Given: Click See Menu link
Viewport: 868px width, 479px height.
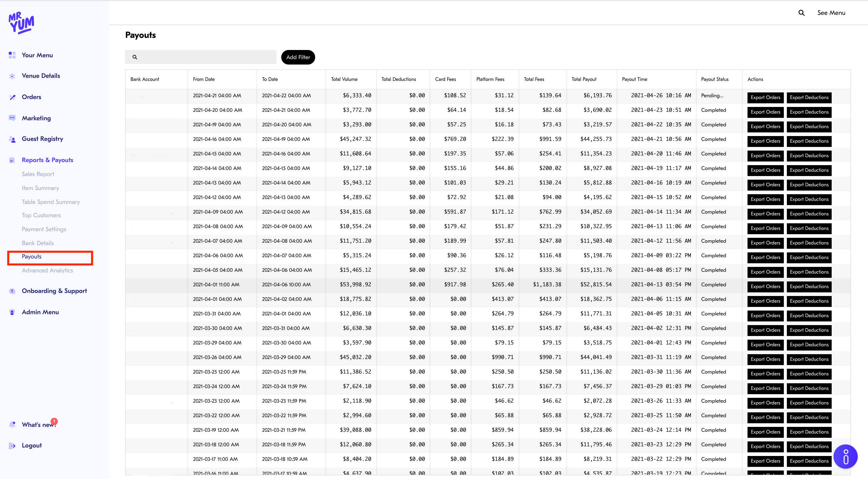Looking at the screenshot, I should 831,13.
